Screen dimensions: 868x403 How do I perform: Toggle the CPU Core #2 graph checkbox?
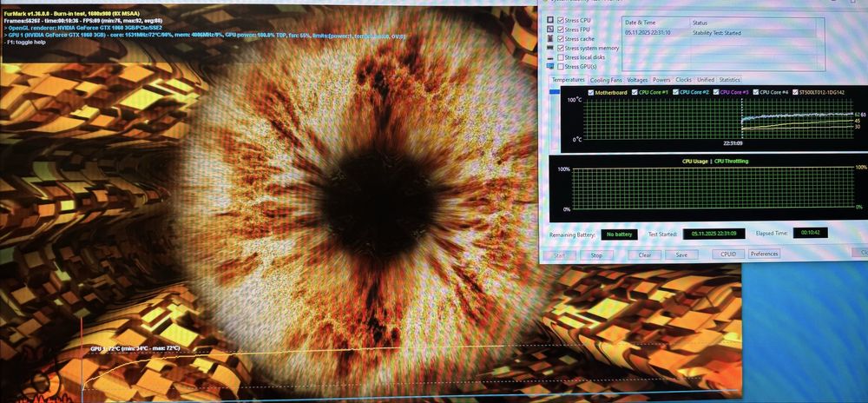(675, 92)
